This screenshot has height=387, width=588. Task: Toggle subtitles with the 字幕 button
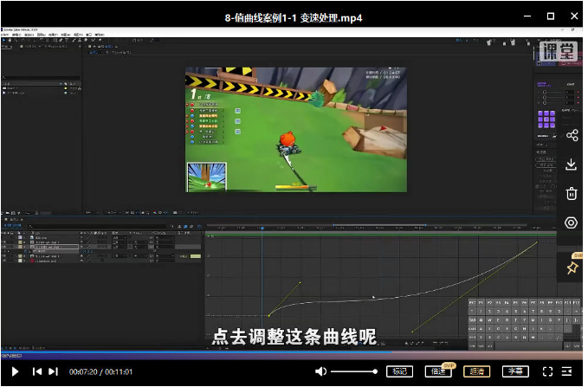coord(515,371)
